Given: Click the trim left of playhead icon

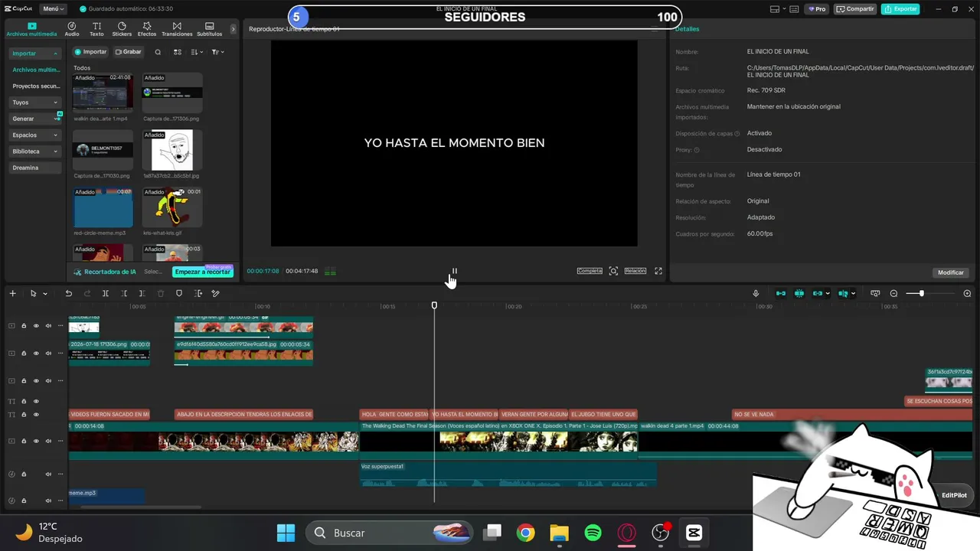Looking at the screenshot, I should 124,293.
